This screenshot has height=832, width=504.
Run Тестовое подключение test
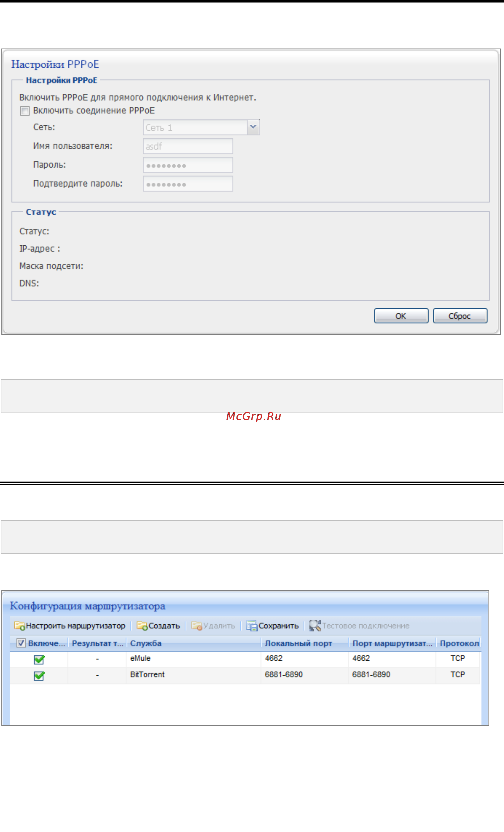(366, 626)
